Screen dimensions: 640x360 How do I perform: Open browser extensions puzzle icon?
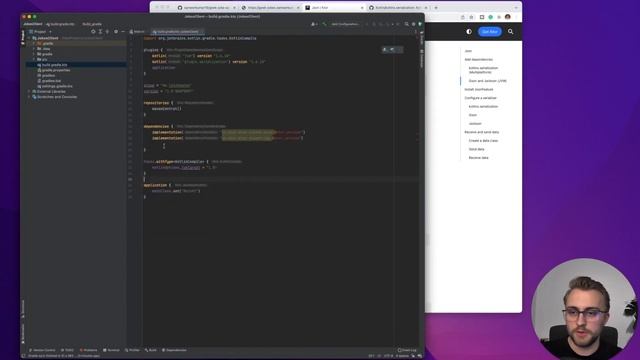coord(499,17)
